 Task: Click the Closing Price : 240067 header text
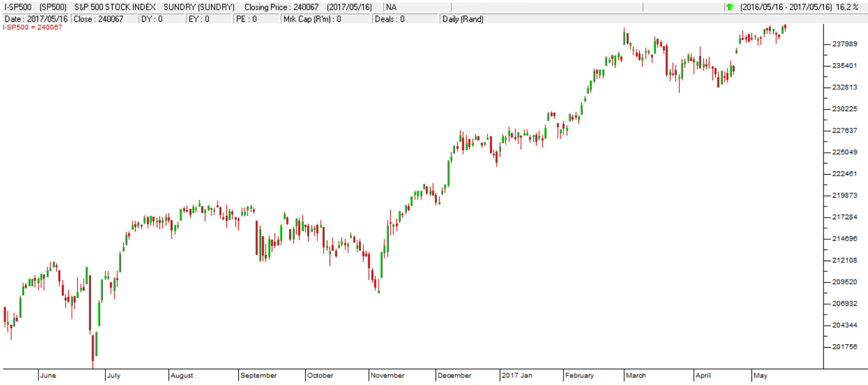pos(308,8)
